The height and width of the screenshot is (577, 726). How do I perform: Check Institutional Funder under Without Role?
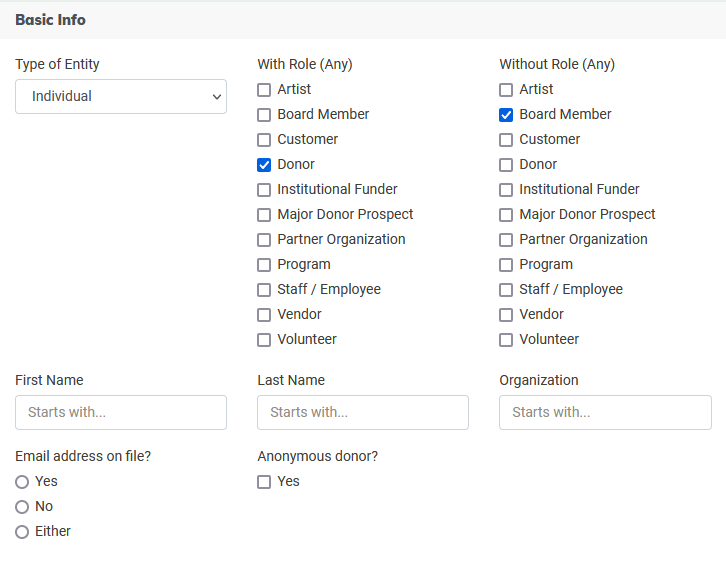pyautogui.click(x=506, y=190)
